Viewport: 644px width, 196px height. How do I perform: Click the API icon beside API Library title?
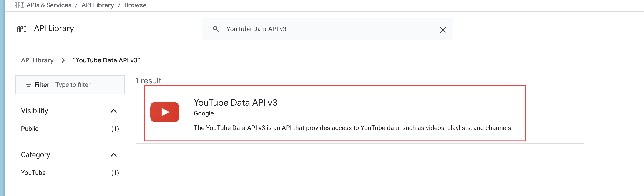point(22,29)
